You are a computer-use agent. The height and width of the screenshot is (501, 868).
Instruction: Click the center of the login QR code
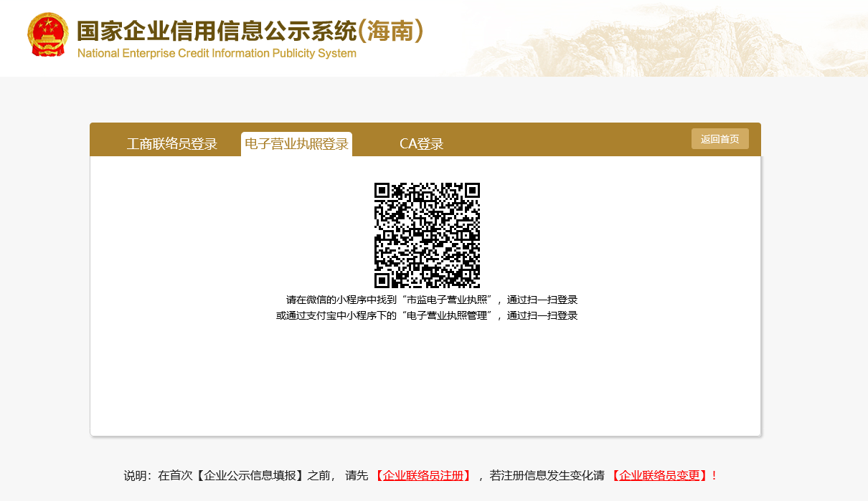pos(427,235)
